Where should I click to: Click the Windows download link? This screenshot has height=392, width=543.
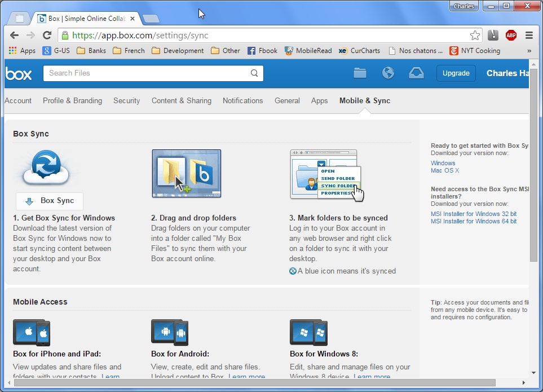(x=443, y=163)
